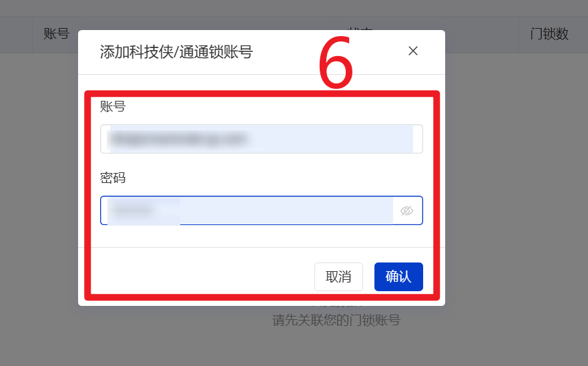Confirm with the blue 确认 button
This screenshot has height=366, width=588.
coord(398,277)
